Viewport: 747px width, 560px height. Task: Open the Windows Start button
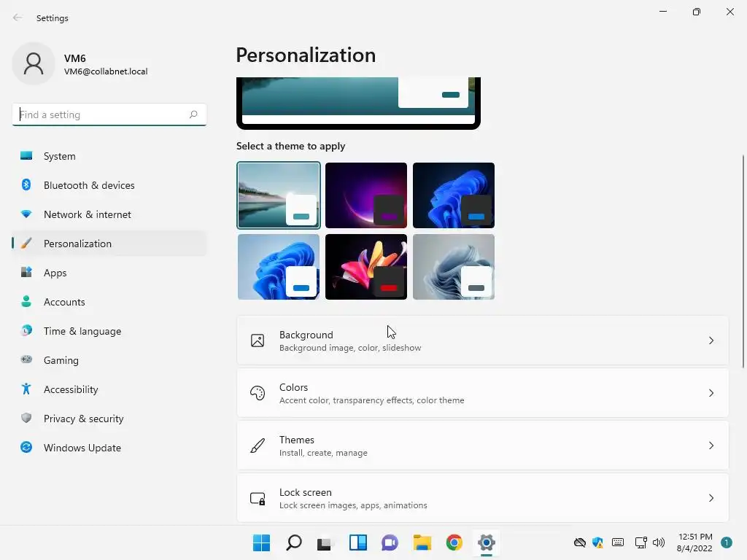pos(261,542)
